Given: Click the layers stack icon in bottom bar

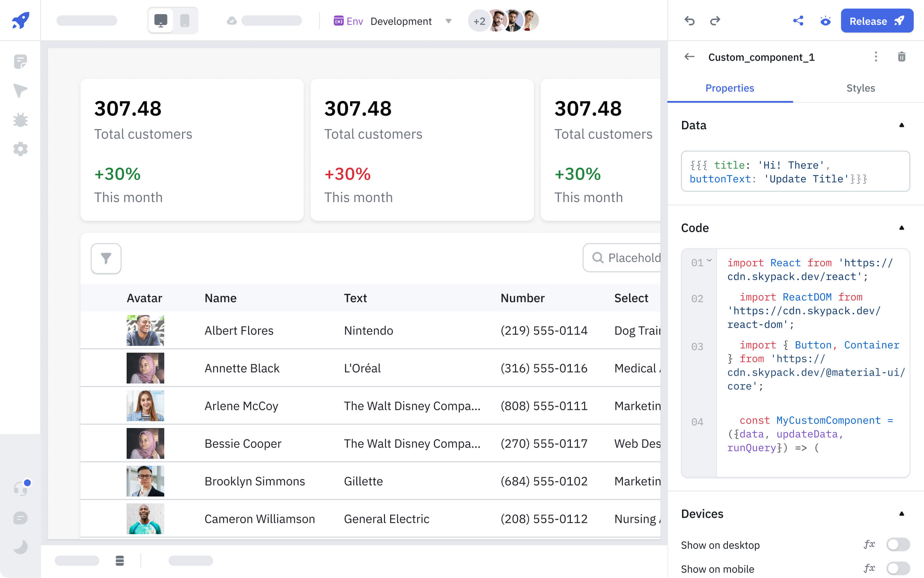Looking at the screenshot, I should pyautogui.click(x=119, y=561).
